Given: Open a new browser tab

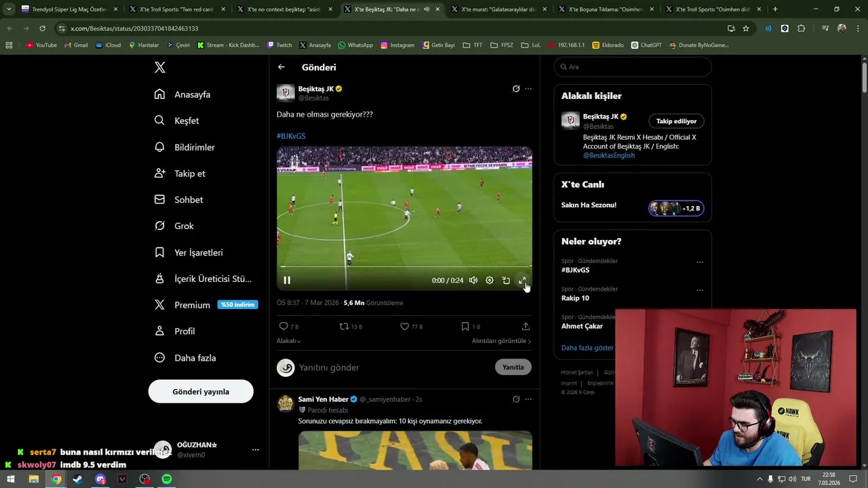Looking at the screenshot, I should pyautogui.click(x=775, y=9).
